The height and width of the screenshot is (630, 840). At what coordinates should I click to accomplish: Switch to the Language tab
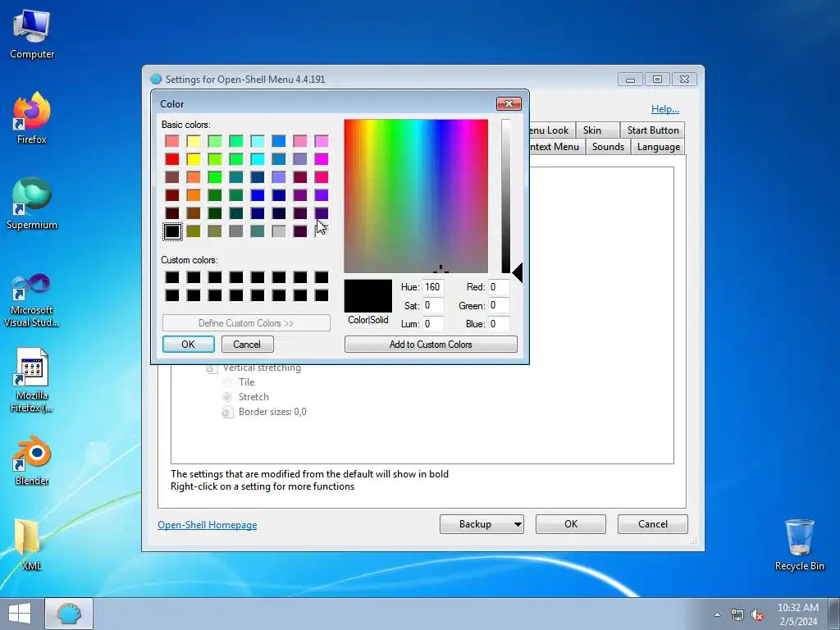pyautogui.click(x=659, y=147)
